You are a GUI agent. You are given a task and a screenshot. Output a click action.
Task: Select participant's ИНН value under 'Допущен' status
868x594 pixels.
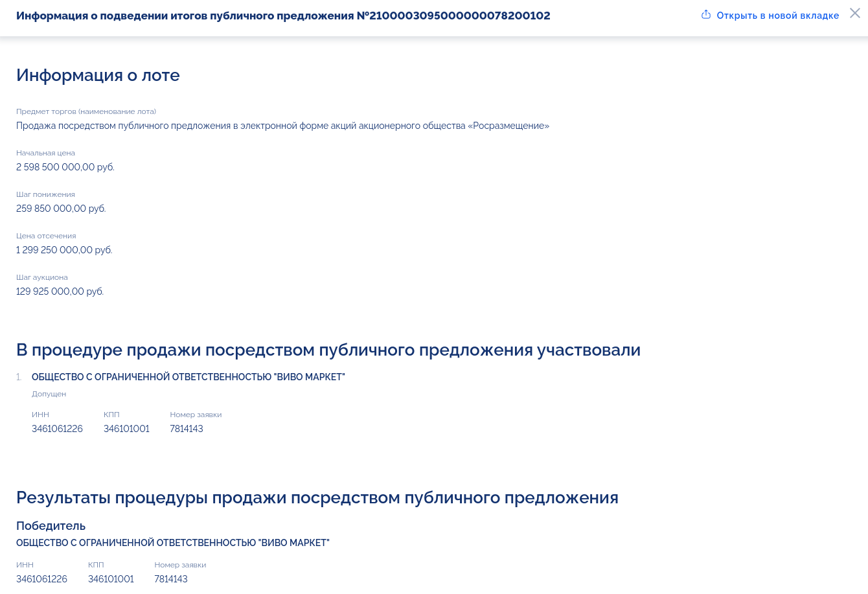coord(57,429)
